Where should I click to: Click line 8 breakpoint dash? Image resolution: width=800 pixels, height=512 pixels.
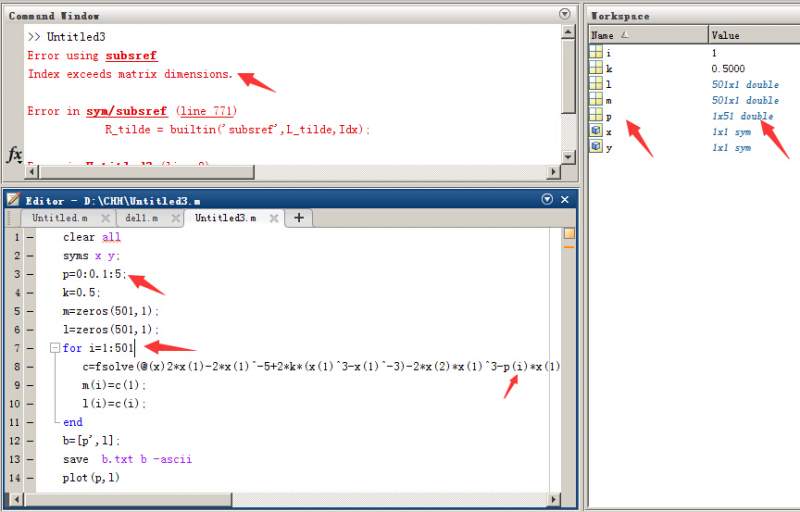tap(30, 367)
